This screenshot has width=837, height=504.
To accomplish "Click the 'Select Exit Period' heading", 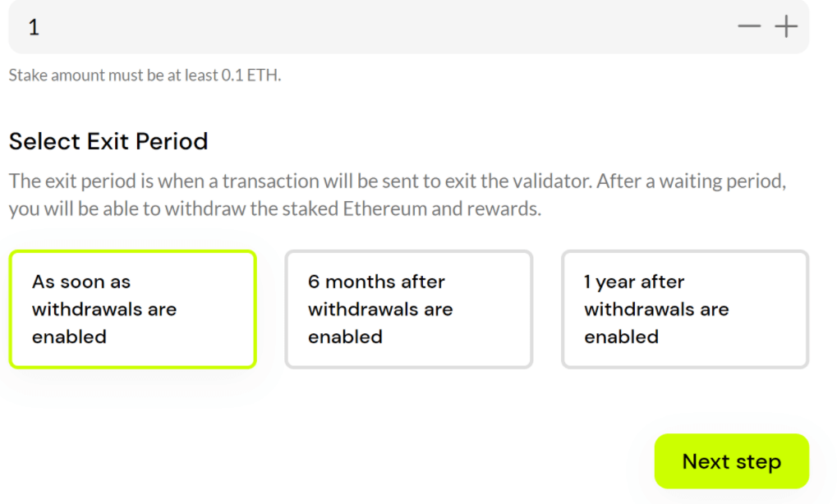I will tap(108, 141).
